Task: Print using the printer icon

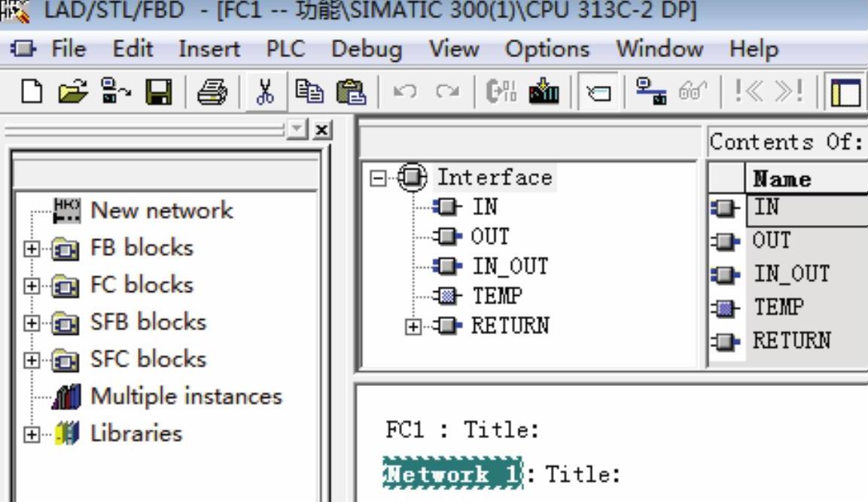Action: (x=212, y=91)
